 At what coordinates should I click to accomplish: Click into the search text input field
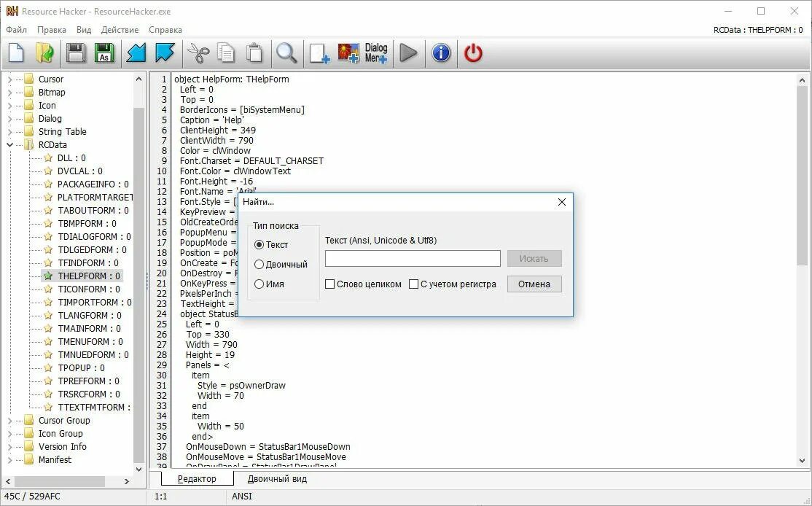[413, 258]
